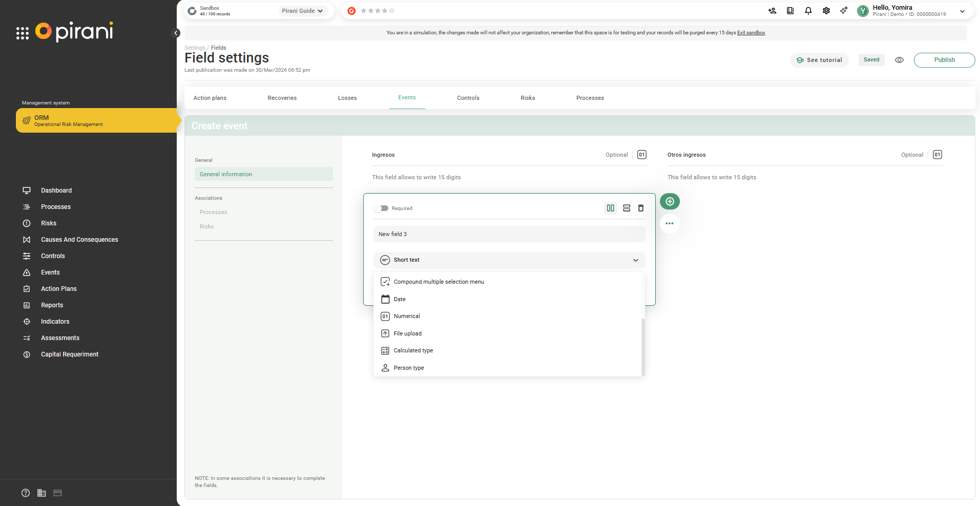Click the Publish button

point(944,60)
